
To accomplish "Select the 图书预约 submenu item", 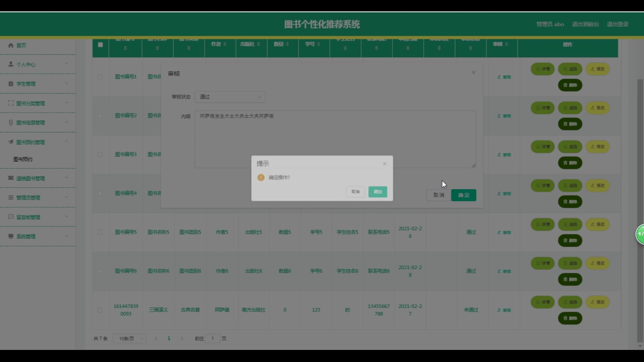I will 23,159.
